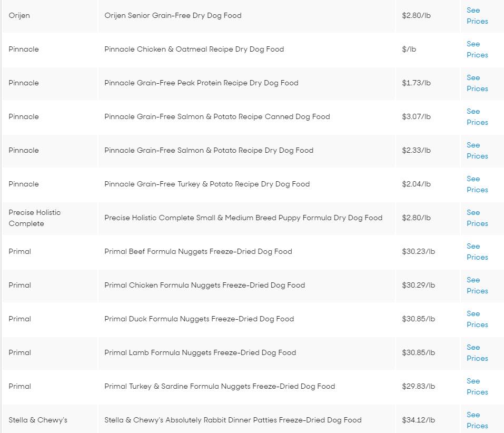Screen dimensions: 504x433
Task: See prices for Primal Lamb Formula Nuggets
Action: (x=477, y=353)
